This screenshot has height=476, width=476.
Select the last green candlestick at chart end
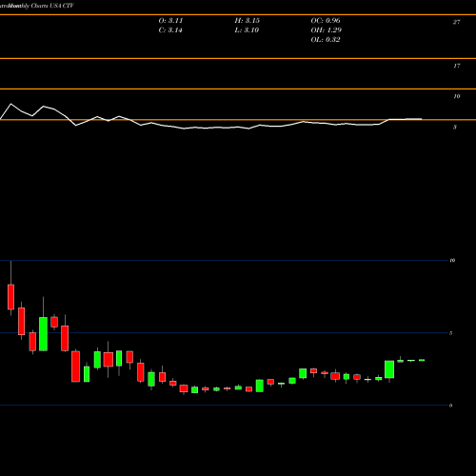422,360
